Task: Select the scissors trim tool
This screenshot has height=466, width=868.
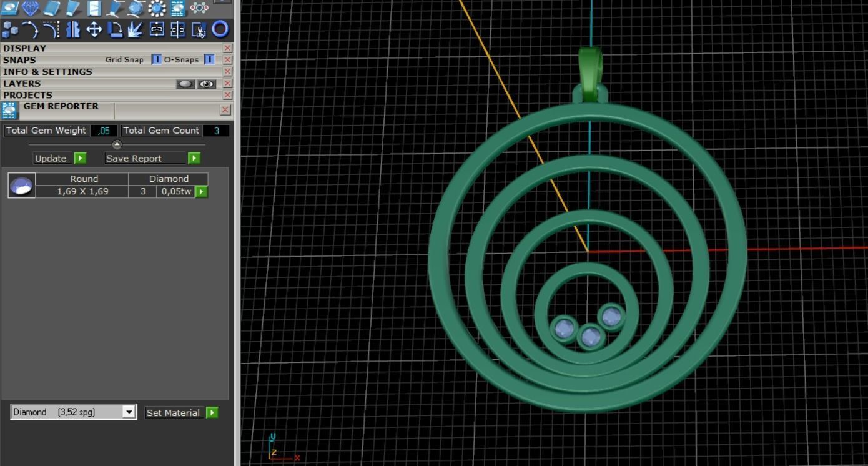Action: pos(199,29)
